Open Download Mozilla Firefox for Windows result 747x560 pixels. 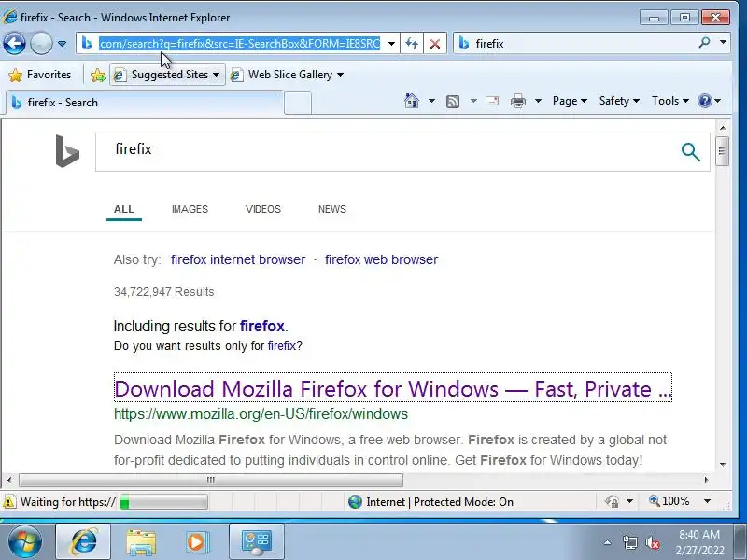pyautogui.click(x=393, y=388)
